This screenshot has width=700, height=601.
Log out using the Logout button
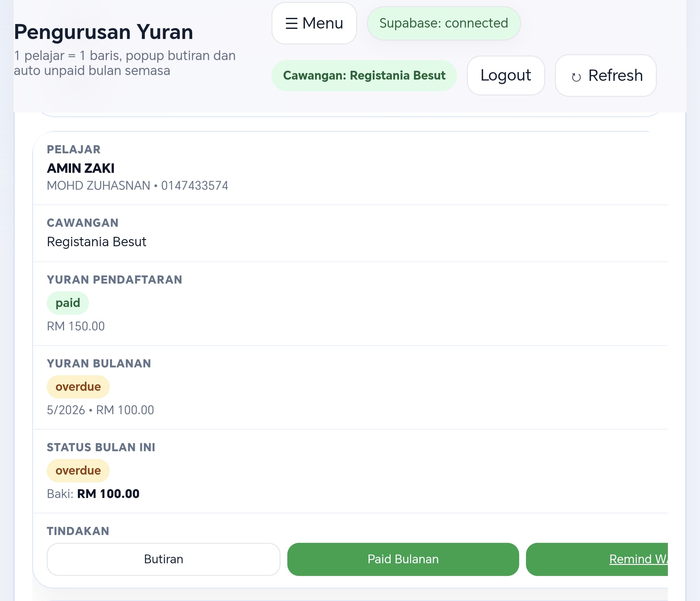(506, 75)
